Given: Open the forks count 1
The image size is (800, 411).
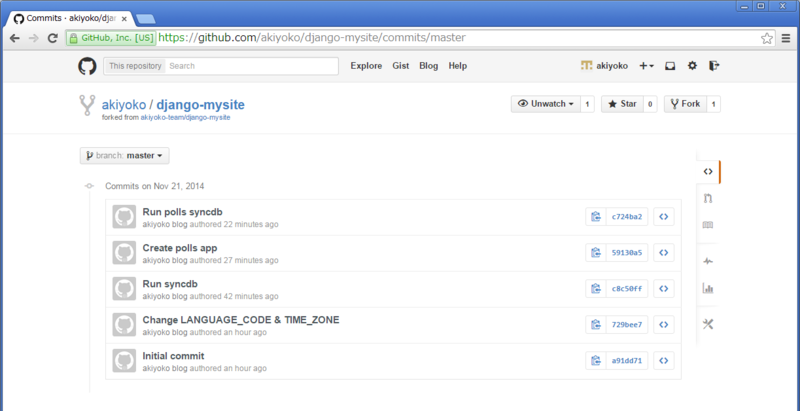Looking at the screenshot, I should pos(713,104).
